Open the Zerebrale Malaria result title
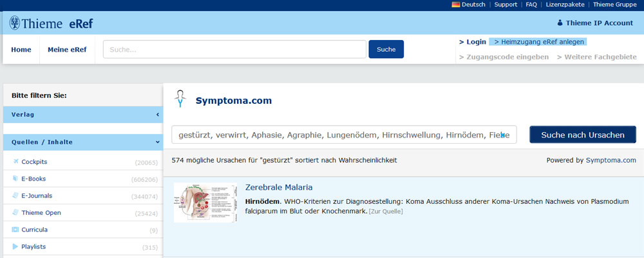 click(279, 187)
